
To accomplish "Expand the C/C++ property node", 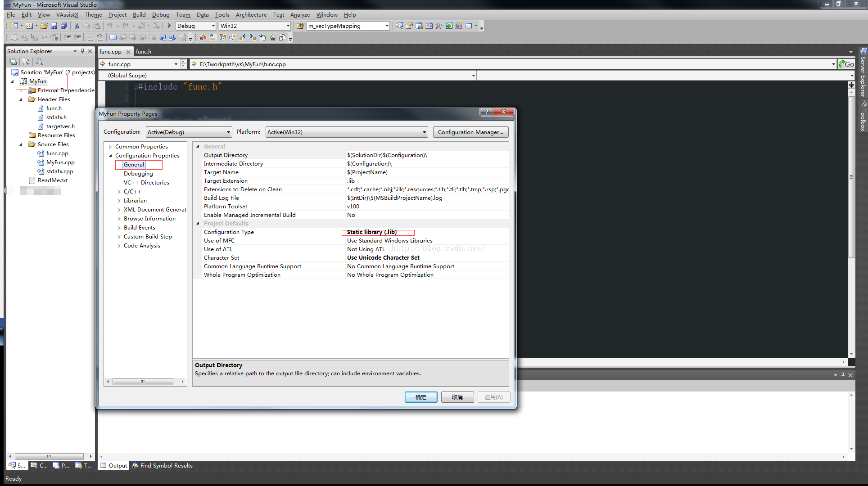I will click(x=119, y=192).
